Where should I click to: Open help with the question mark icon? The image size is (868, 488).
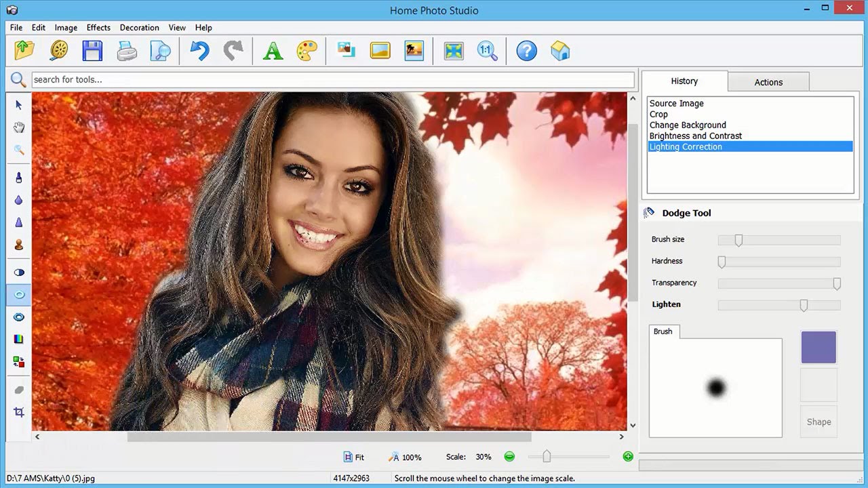click(x=526, y=51)
